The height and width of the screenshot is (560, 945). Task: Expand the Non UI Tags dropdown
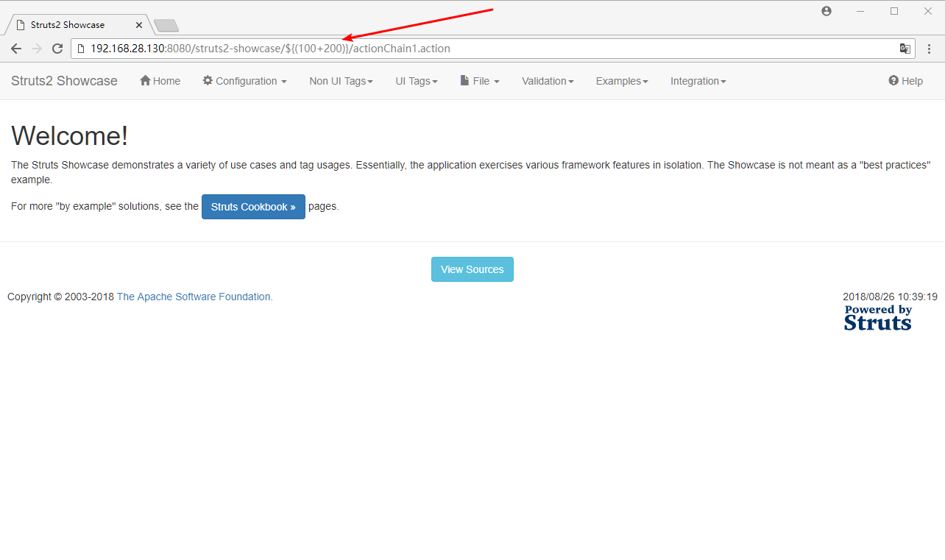pyautogui.click(x=341, y=81)
